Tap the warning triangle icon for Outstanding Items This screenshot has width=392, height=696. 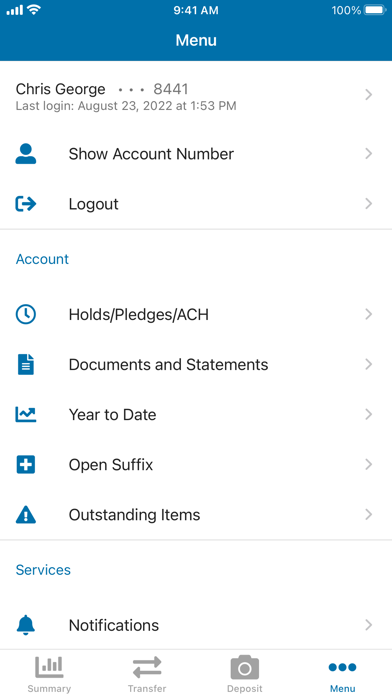click(26, 515)
